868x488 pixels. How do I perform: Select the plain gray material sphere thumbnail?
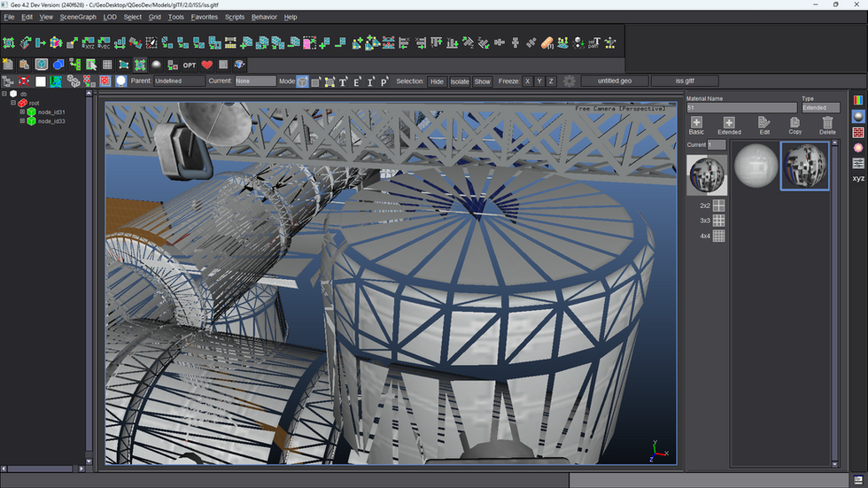click(756, 165)
